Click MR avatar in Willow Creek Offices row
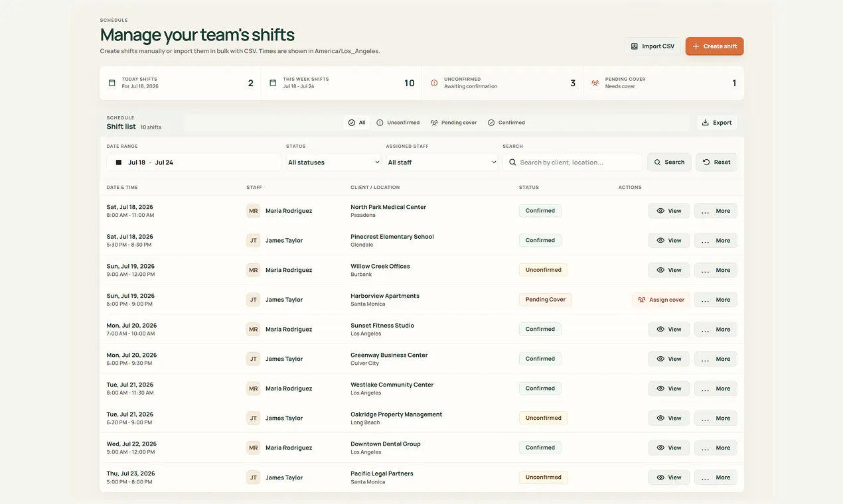Image resolution: width=843 pixels, height=504 pixels. 254,271
